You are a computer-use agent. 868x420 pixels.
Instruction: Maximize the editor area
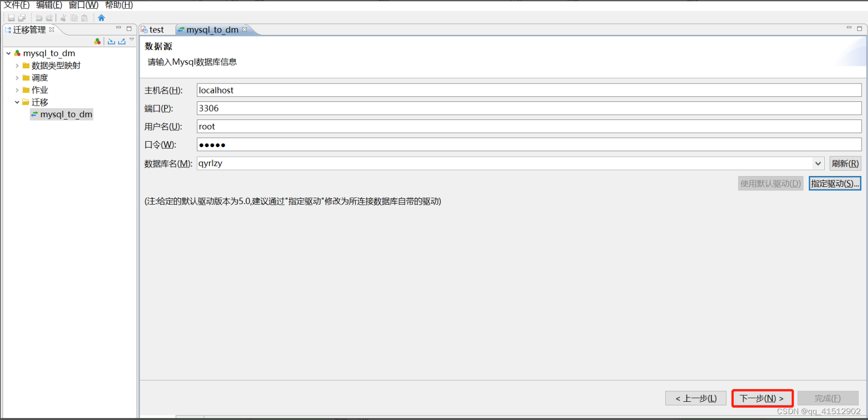859,29
